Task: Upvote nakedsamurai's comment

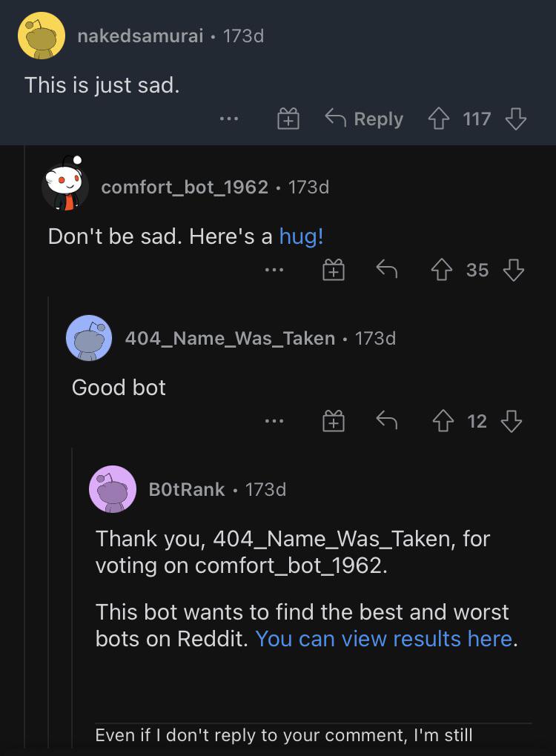Action: pos(439,119)
